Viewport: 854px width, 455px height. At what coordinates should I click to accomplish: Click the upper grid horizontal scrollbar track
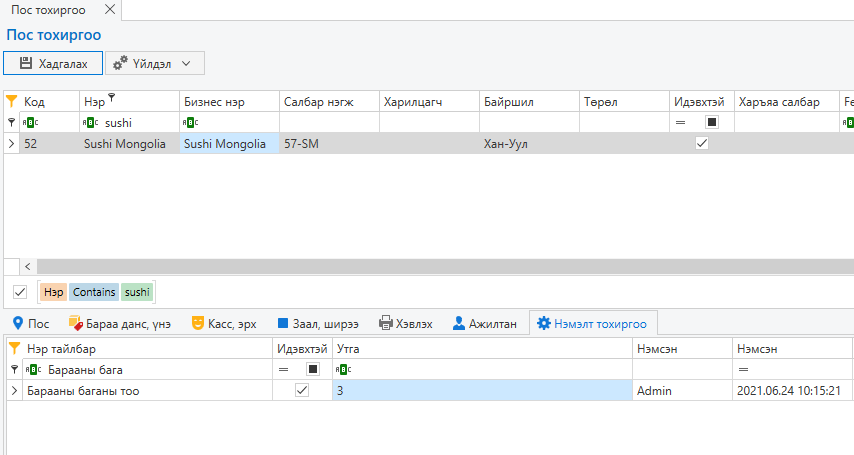[x=445, y=266]
